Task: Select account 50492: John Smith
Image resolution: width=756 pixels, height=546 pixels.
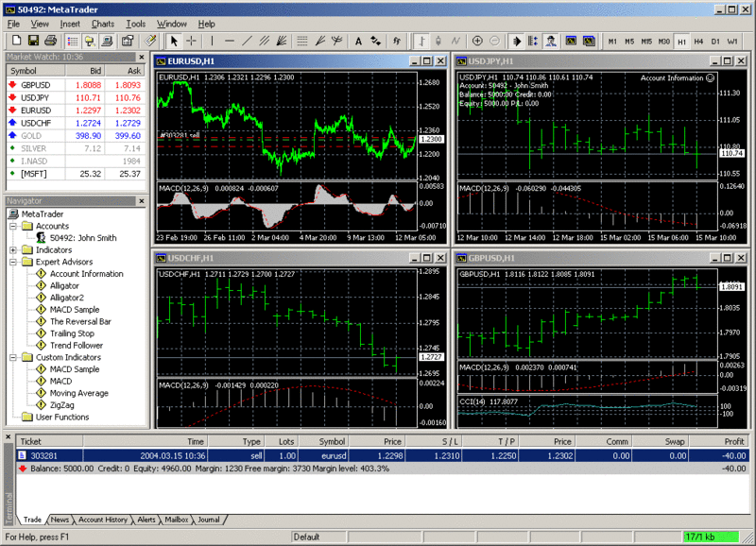Action: pyautogui.click(x=83, y=238)
